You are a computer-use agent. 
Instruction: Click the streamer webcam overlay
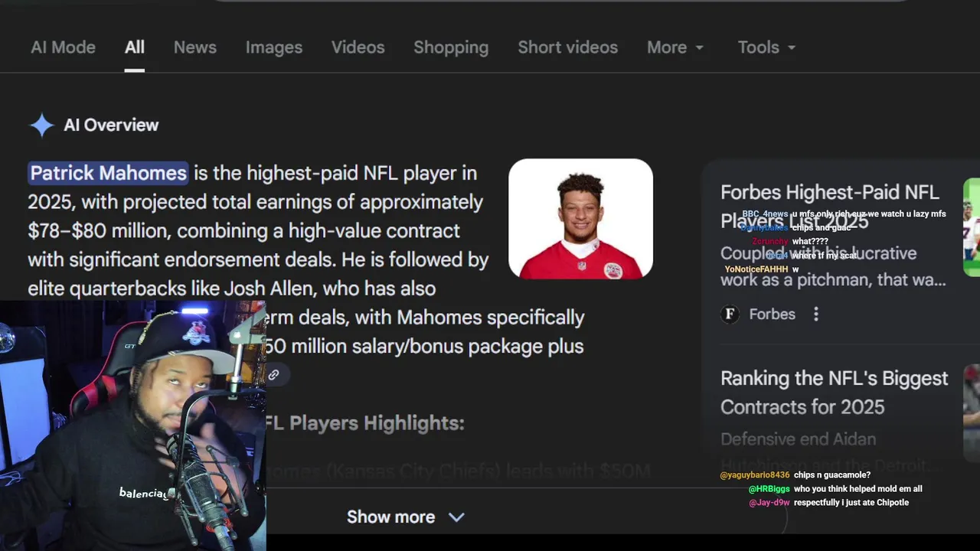pyautogui.click(x=133, y=425)
